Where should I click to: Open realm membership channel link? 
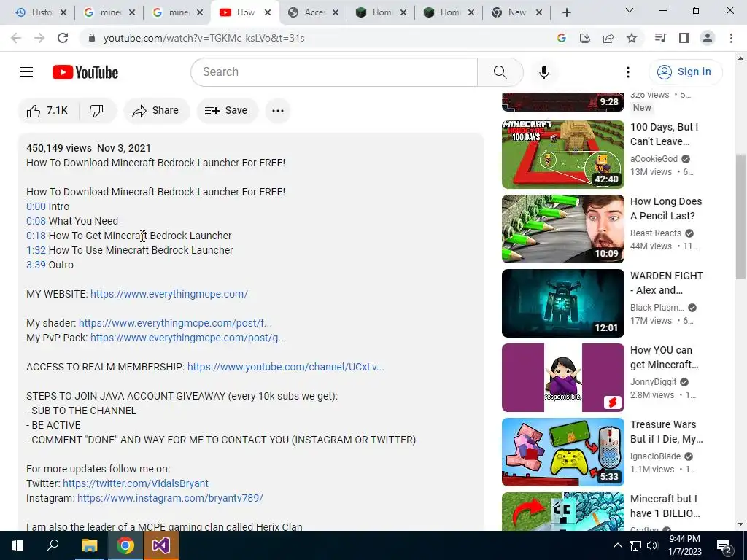click(x=286, y=367)
